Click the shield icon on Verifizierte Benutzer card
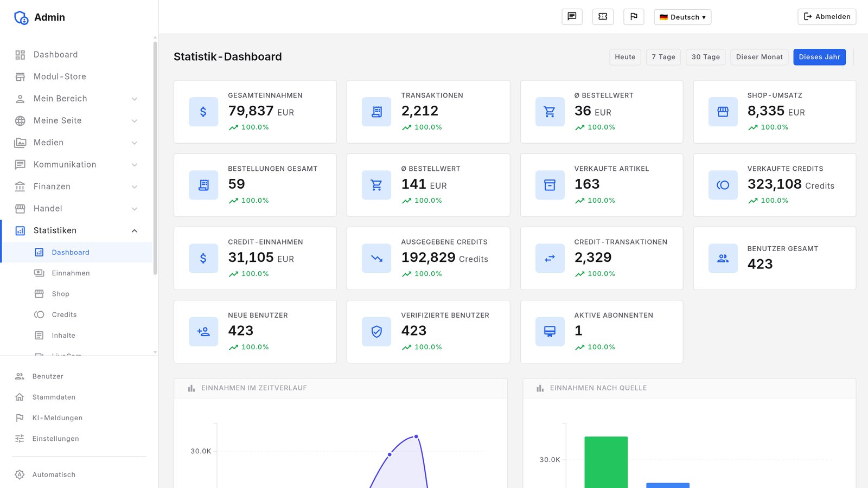This screenshot has height=488, width=868. tap(376, 331)
